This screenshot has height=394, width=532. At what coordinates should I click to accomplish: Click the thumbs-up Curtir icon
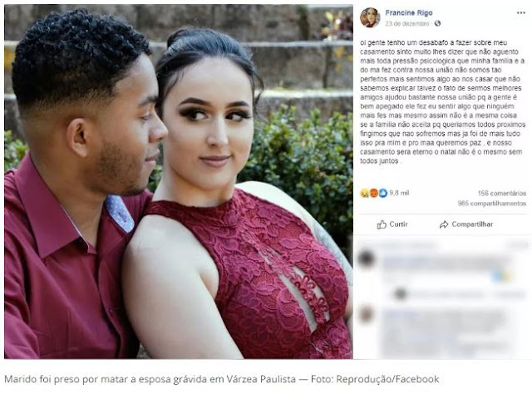[382, 224]
